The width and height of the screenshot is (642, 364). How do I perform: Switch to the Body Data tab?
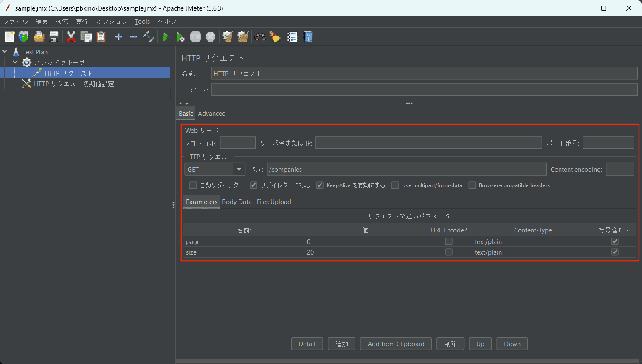[x=237, y=202]
